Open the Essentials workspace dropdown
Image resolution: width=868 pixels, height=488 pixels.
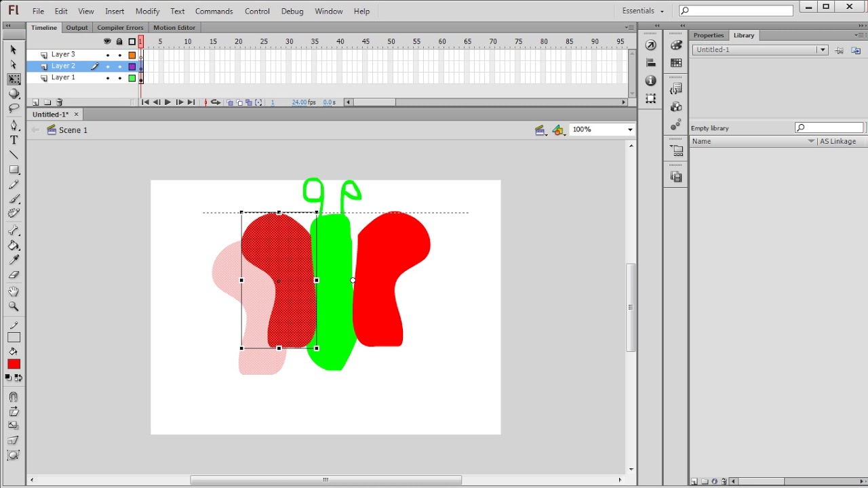643,11
